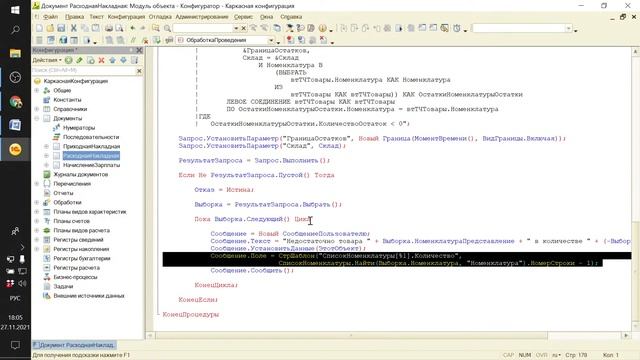
Task: Move object up with blue arrow
Action: point(112,60)
